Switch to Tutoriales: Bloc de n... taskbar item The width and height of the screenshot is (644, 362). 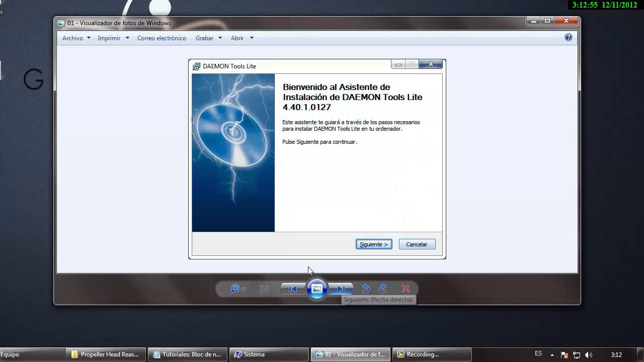tap(188, 354)
